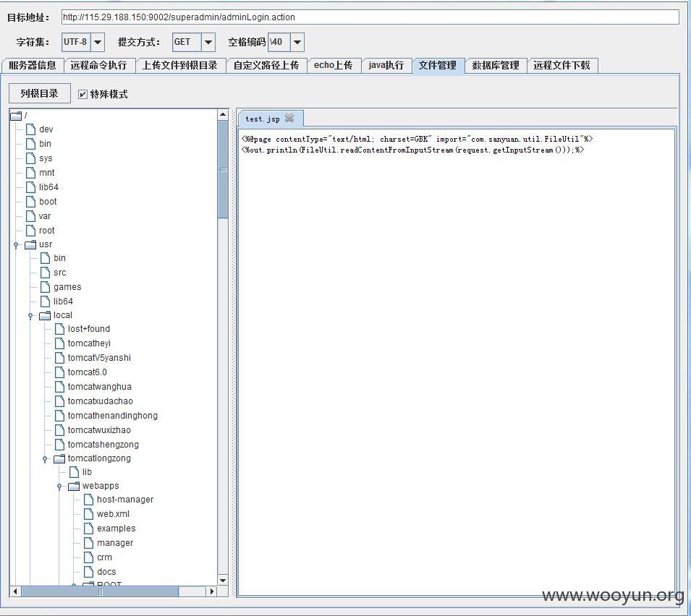Toggle the 特殊模式 checkbox

pyautogui.click(x=82, y=94)
